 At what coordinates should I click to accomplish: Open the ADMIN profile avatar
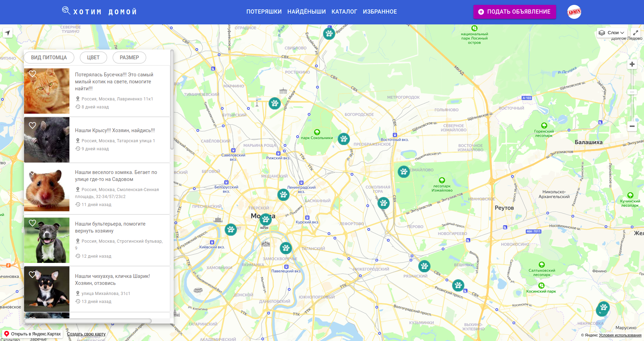(x=574, y=12)
